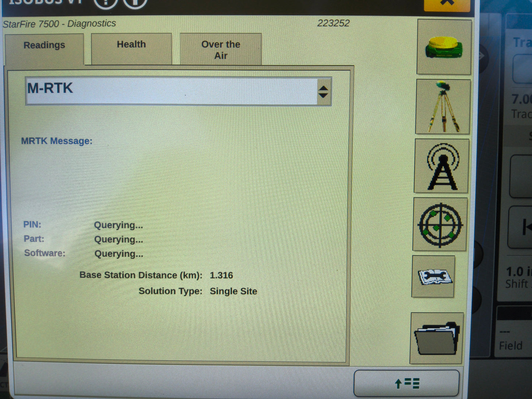
Task: Switch to the Health tab
Action: coord(131,49)
